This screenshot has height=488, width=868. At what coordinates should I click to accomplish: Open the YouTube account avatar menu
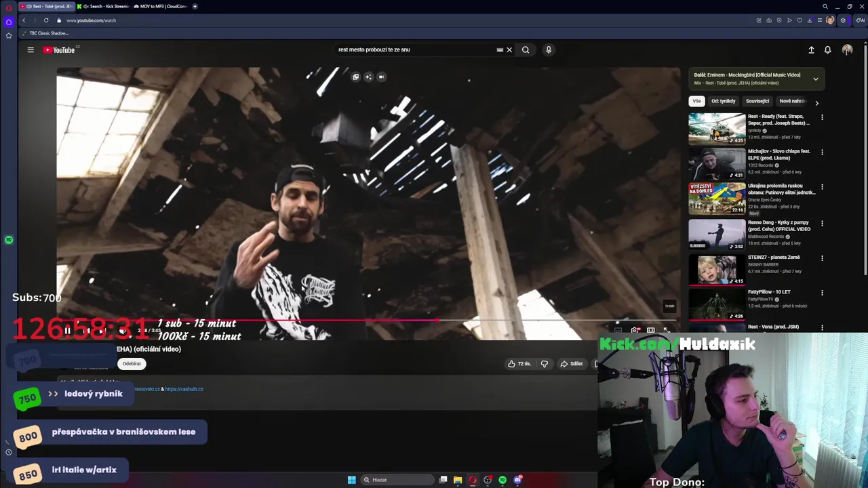[x=847, y=49]
